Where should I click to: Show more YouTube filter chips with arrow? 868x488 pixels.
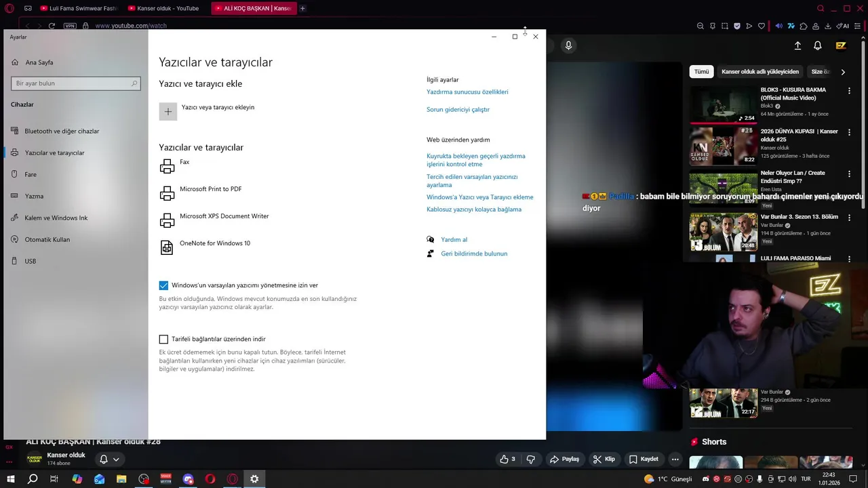[x=843, y=72]
